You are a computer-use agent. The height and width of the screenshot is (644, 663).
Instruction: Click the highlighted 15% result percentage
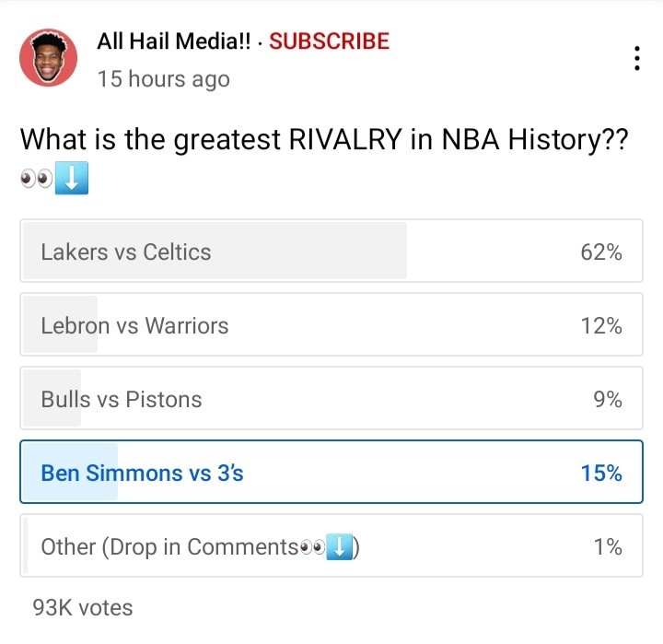[x=601, y=473]
